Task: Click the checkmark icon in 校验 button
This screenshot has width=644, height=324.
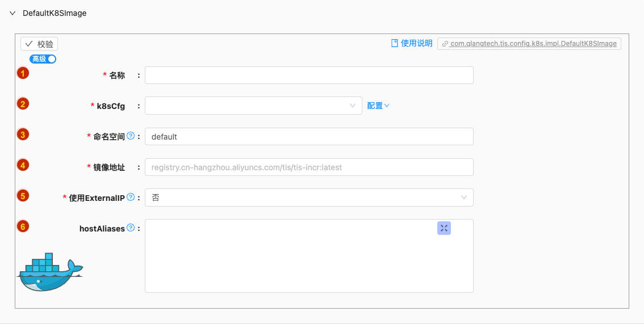Action: point(29,44)
